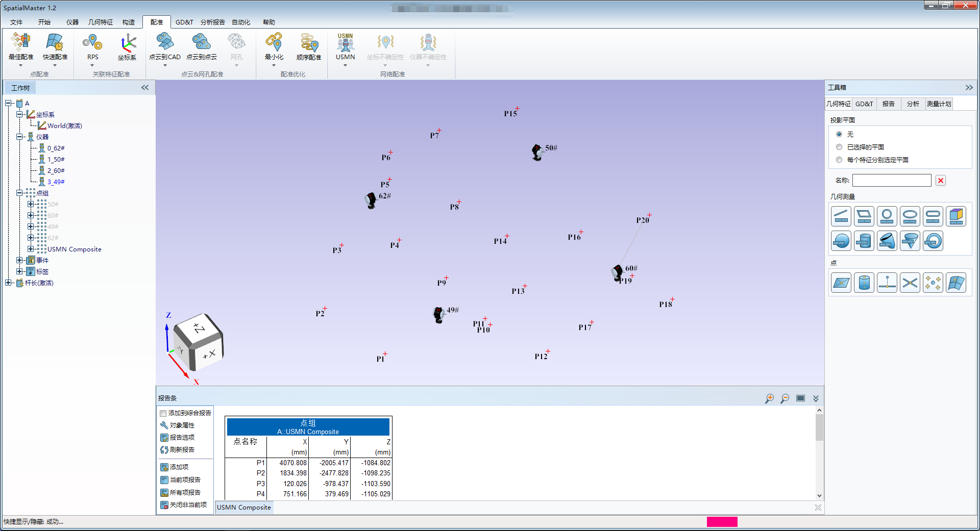Collapse the 仪器 instruments node
Screen dimensions: 980x531
[19, 137]
